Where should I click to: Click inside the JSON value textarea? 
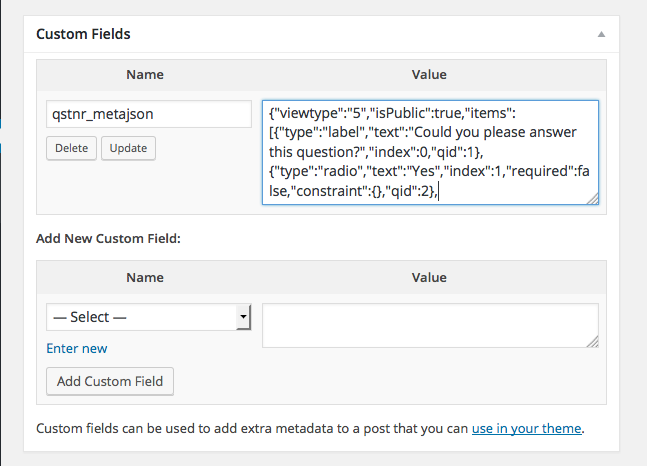pos(430,152)
